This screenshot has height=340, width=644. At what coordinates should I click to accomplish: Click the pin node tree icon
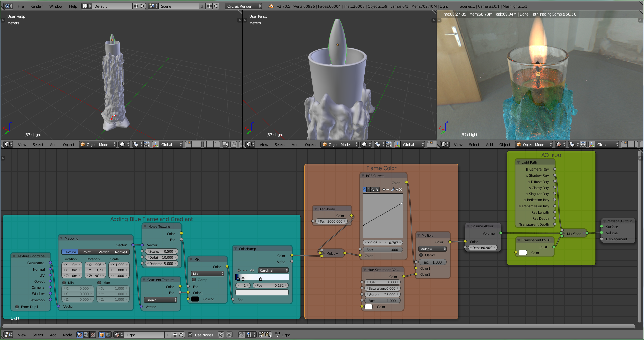[221, 335]
